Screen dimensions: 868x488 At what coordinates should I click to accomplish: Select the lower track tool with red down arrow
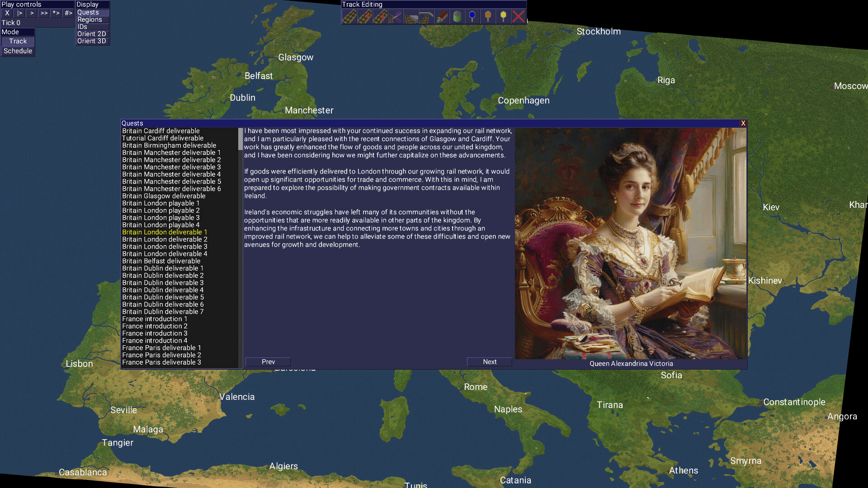pos(380,17)
